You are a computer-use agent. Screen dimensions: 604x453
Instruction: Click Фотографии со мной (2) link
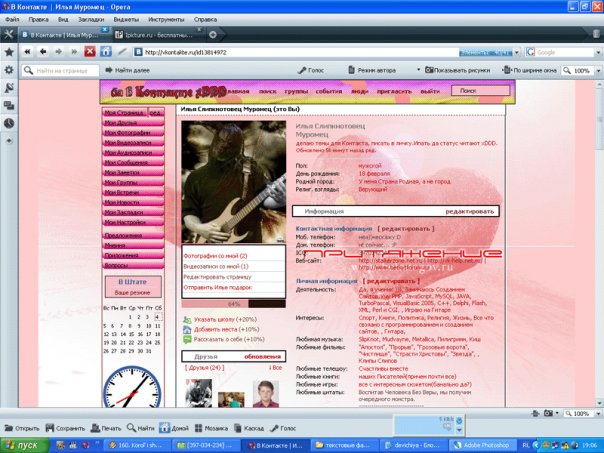(215, 256)
